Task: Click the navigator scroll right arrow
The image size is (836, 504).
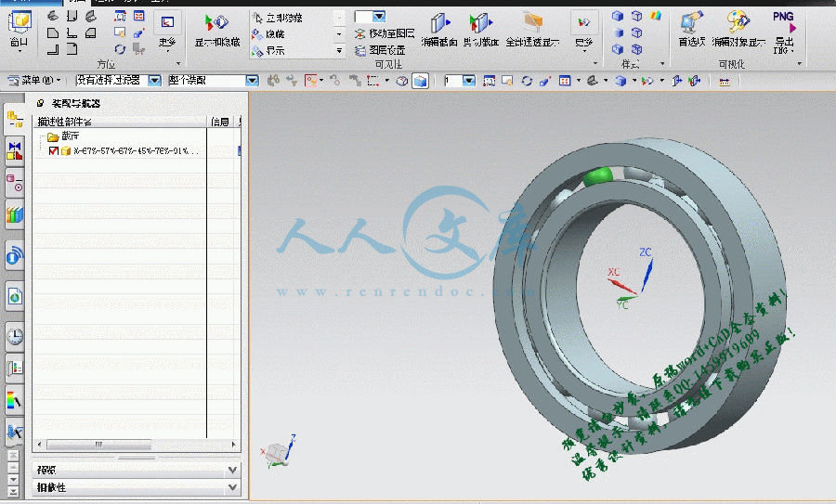Action: [233, 444]
